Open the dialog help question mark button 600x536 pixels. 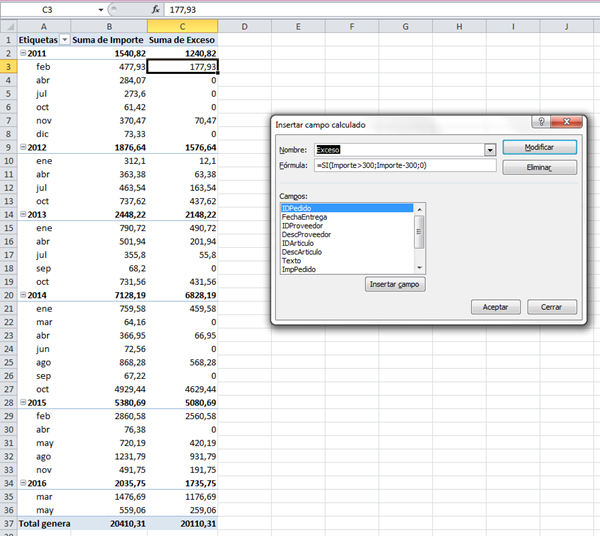point(541,124)
